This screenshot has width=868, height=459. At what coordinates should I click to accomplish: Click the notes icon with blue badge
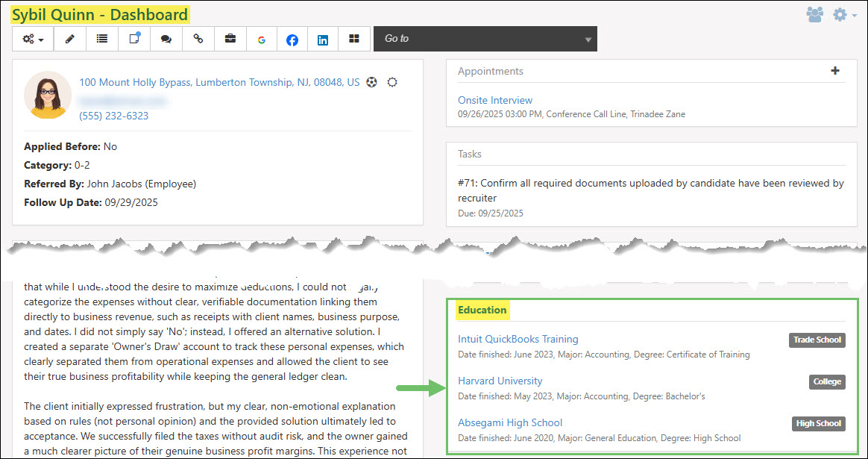point(133,39)
